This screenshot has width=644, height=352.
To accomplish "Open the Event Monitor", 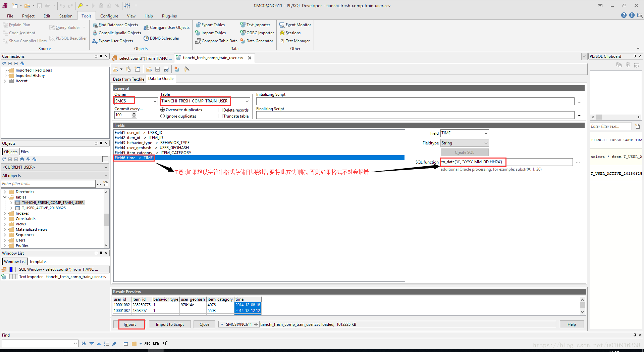I will coord(295,25).
